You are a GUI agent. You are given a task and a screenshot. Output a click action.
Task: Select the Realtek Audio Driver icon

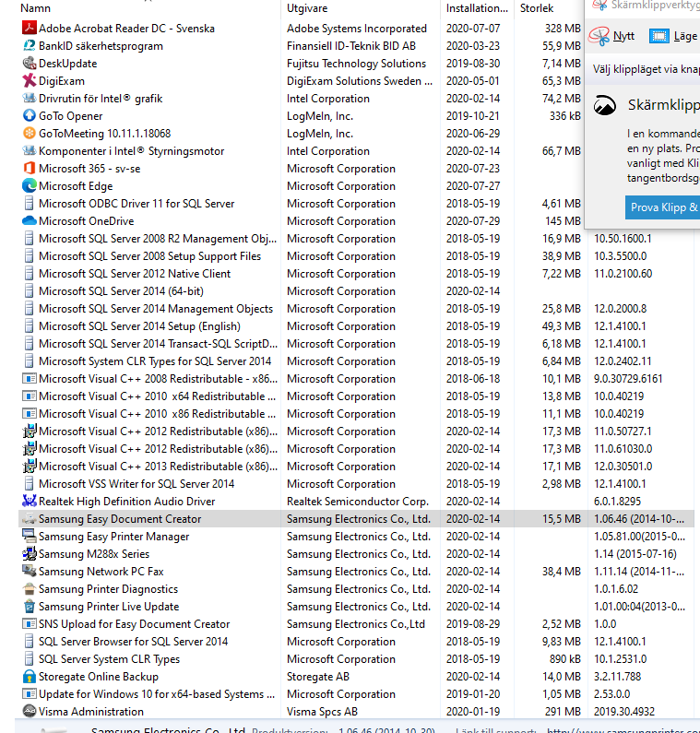[x=29, y=502]
